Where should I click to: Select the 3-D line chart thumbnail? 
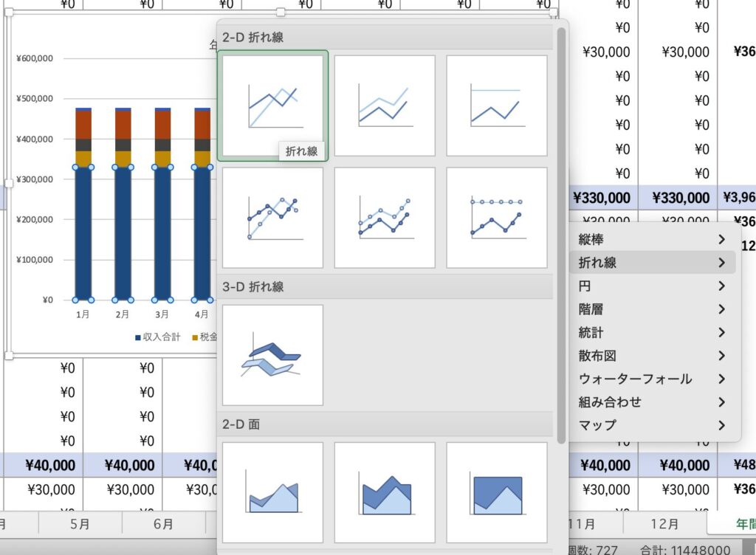(x=272, y=355)
